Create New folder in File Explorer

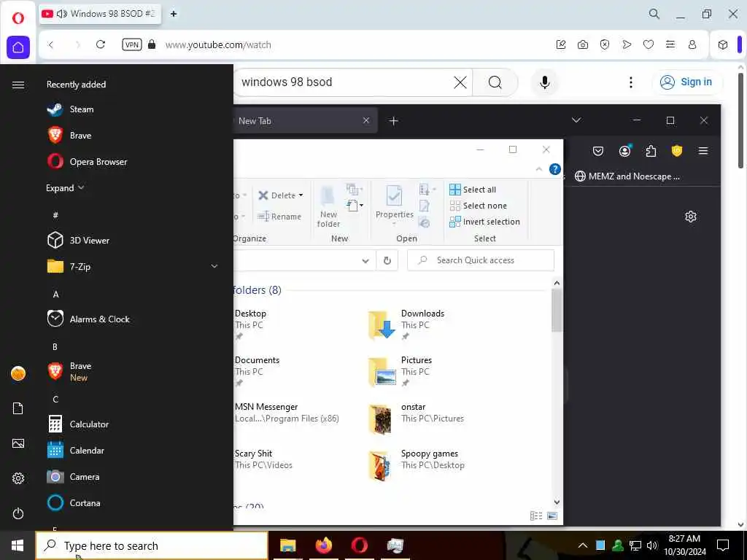[328, 207]
